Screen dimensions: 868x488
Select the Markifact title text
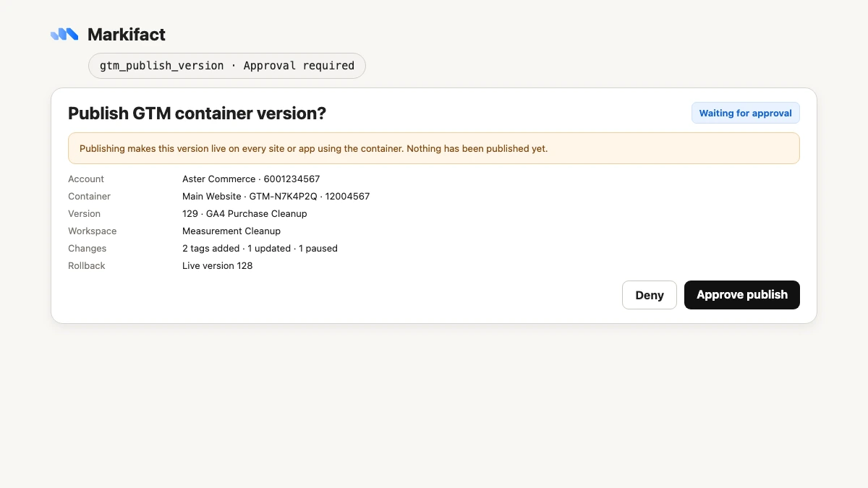pyautogui.click(x=127, y=34)
